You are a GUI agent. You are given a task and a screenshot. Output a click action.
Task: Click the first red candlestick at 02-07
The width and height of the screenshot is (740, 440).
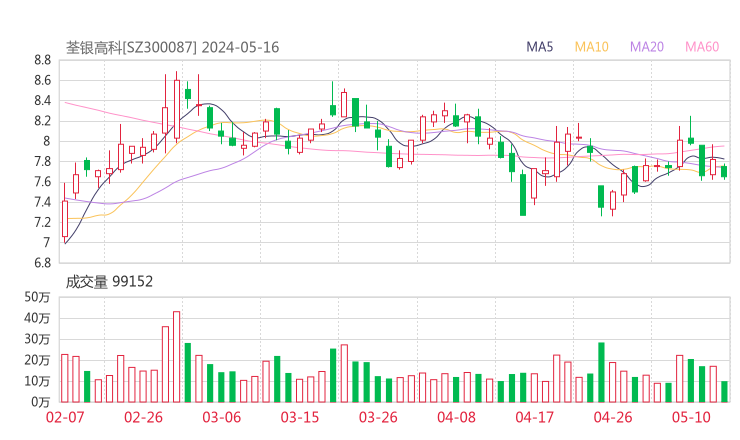65,213
